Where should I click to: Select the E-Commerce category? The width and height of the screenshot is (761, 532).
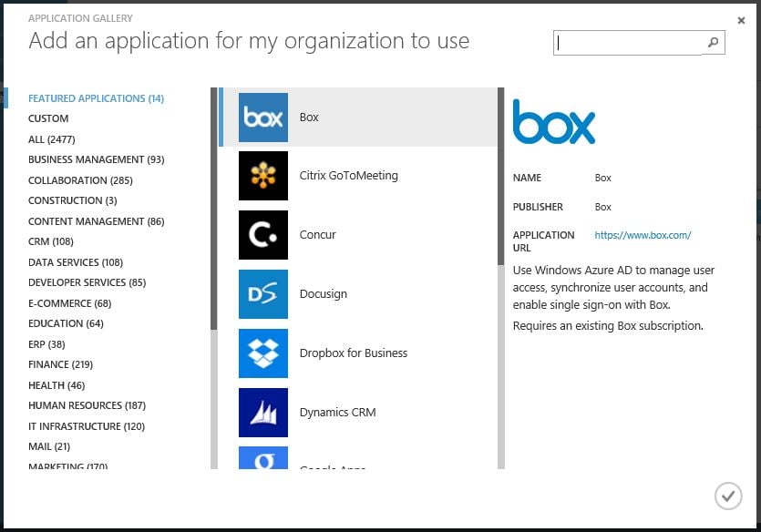(61, 302)
